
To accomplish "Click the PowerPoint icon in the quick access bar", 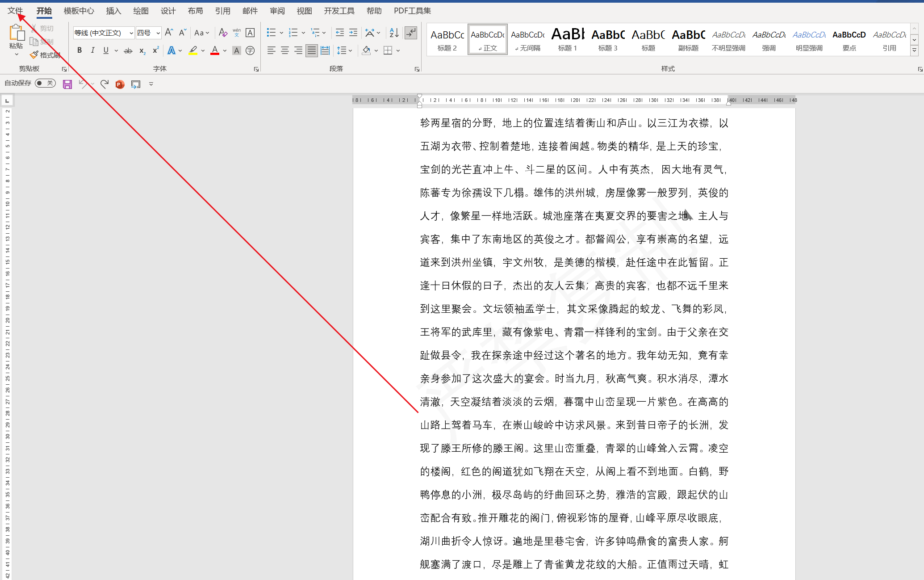I will [120, 84].
